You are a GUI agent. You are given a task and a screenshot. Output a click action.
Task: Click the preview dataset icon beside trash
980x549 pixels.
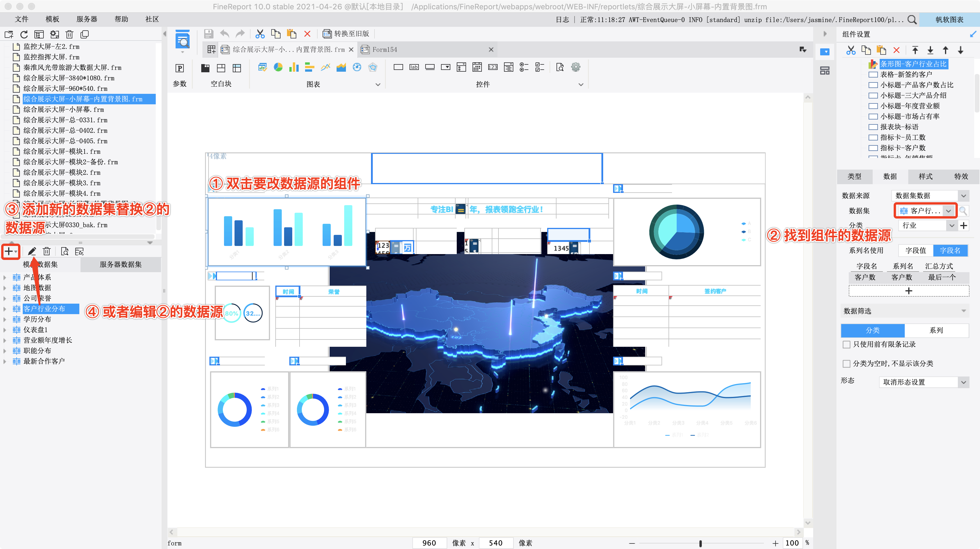click(x=64, y=251)
